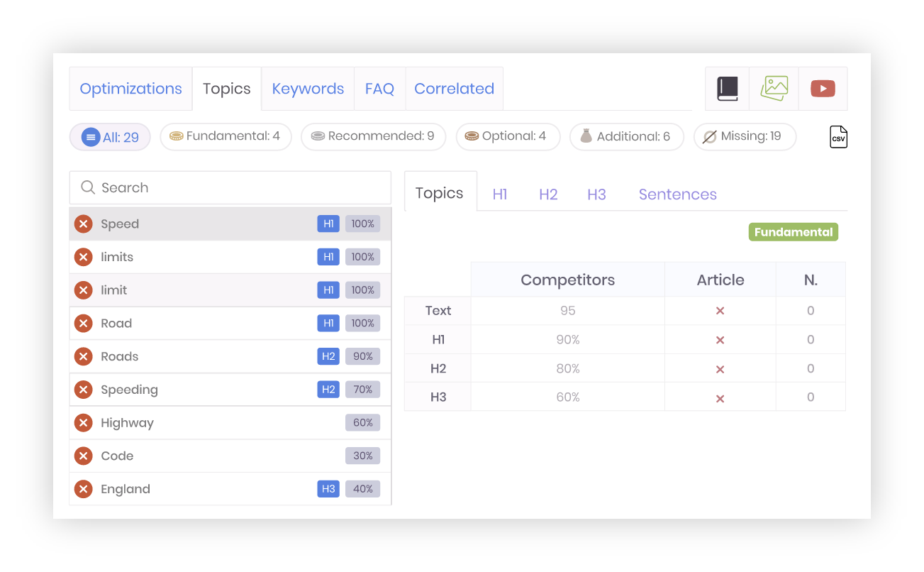Click the 70% progress badge next to Speeding
Image resolution: width=924 pixels, height=572 pixels.
pos(362,389)
